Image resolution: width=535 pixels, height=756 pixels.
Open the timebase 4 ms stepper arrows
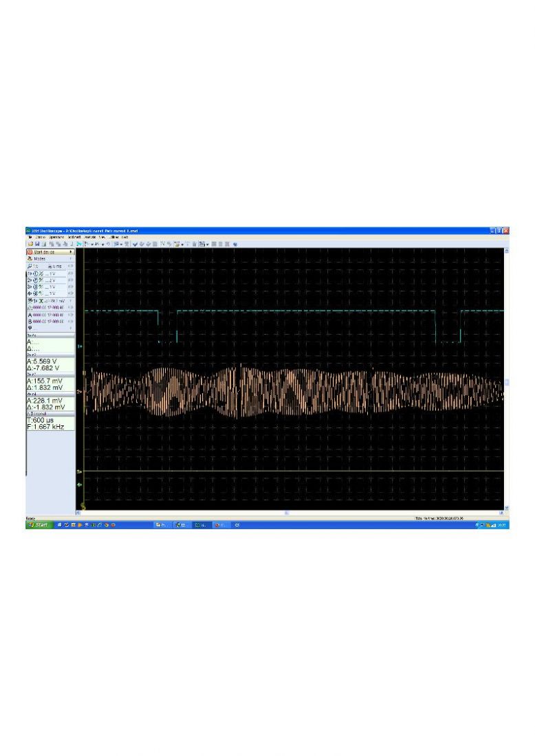(x=71, y=266)
